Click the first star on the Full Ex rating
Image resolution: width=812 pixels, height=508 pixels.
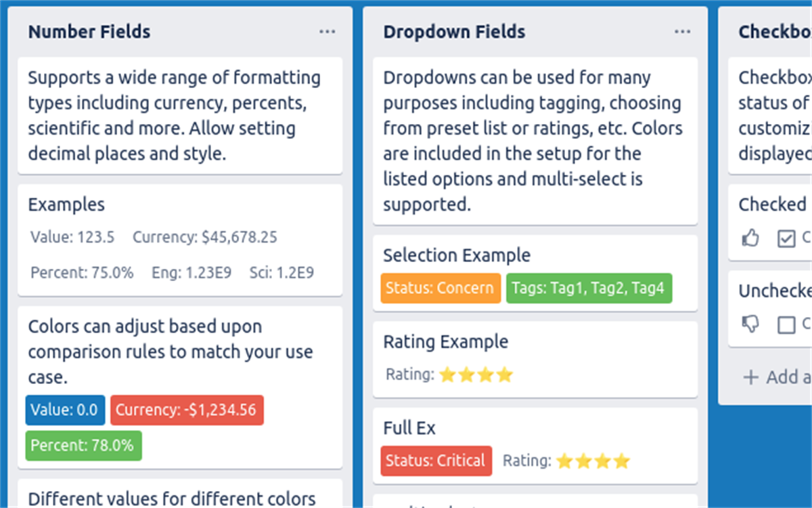(x=564, y=461)
